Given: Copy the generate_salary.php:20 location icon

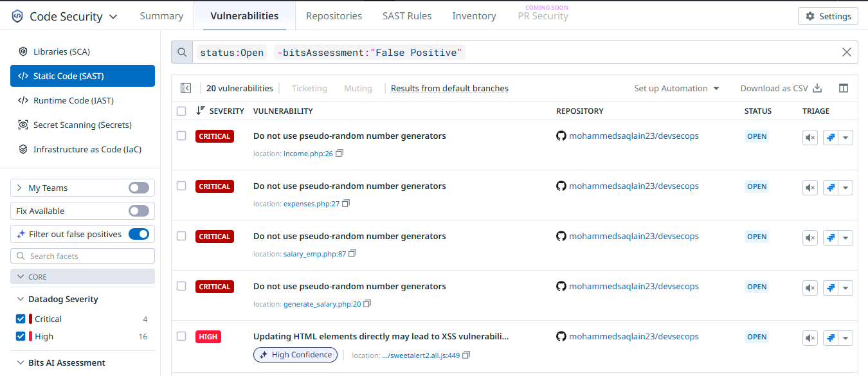Looking at the screenshot, I should [x=367, y=304].
